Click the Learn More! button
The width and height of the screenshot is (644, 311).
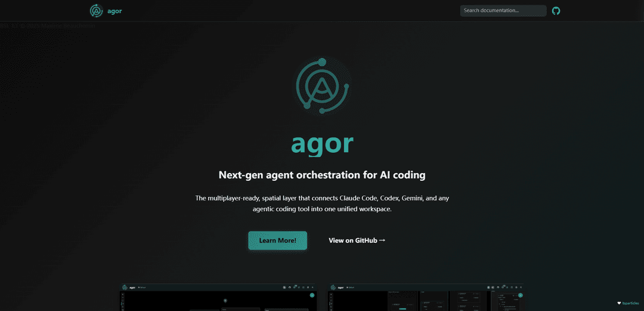click(278, 240)
